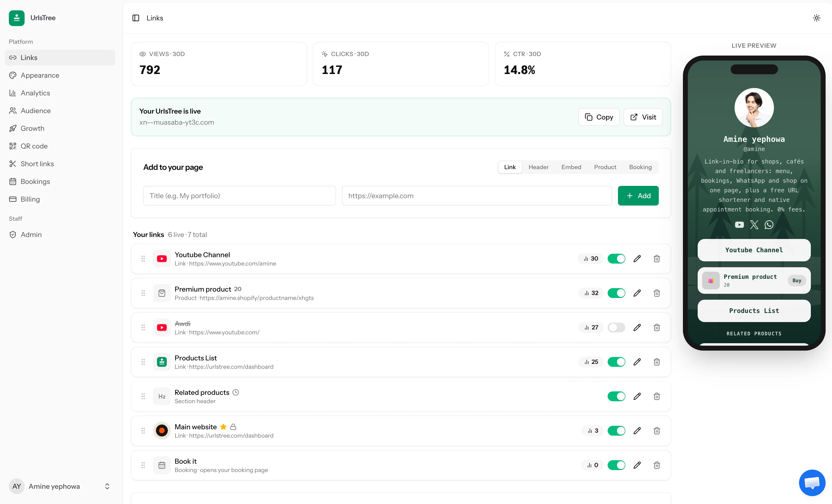Screen dimensions: 832x504
Task: Delete the Premium product entry
Action: (x=656, y=293)
